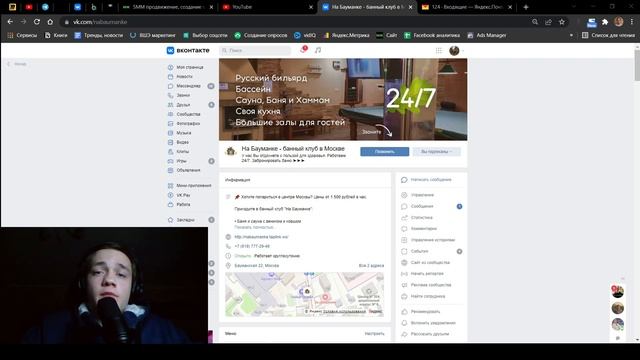This screenshot has width=640, height=360.
Task: Go to Chrome home page
Action: 50,22
